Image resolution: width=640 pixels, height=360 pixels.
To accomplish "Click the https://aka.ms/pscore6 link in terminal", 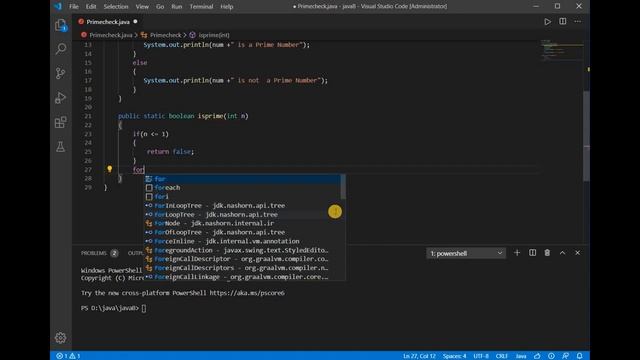I will click(247, 293).
